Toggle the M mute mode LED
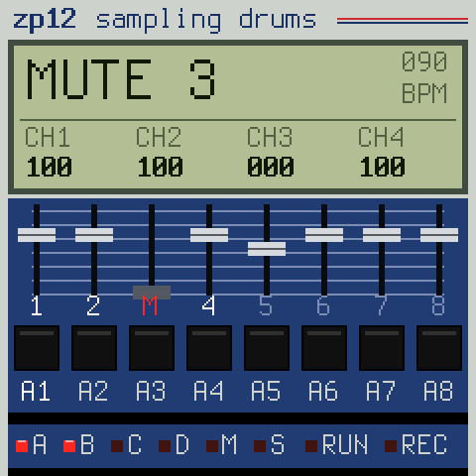The width and height of the screenshot is (476, 476). tap(212, 446)
